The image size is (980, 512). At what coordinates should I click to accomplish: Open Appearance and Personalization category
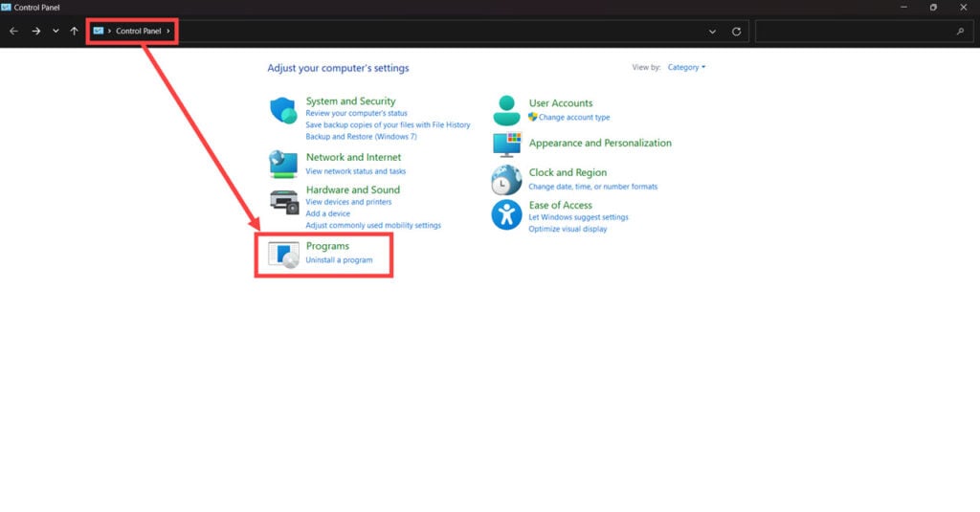(x=600, y=143)
